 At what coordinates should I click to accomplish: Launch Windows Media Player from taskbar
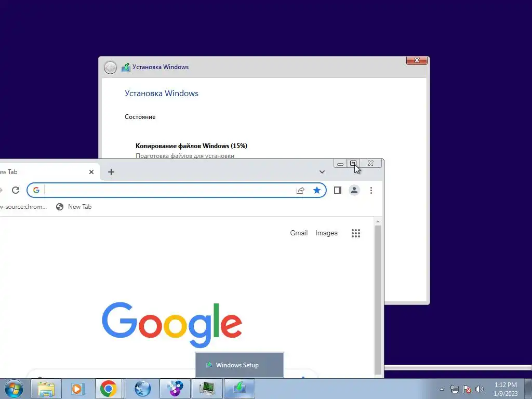coord(78,389)
